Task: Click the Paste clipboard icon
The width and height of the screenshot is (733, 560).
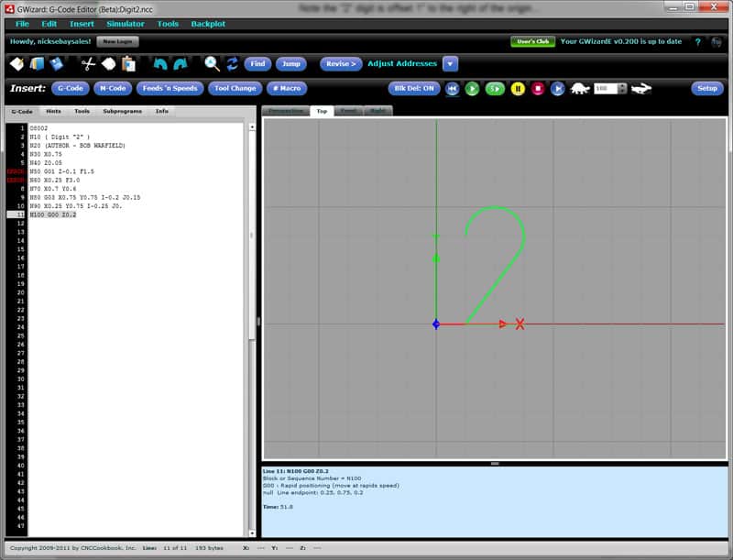Action: (127, 63)
